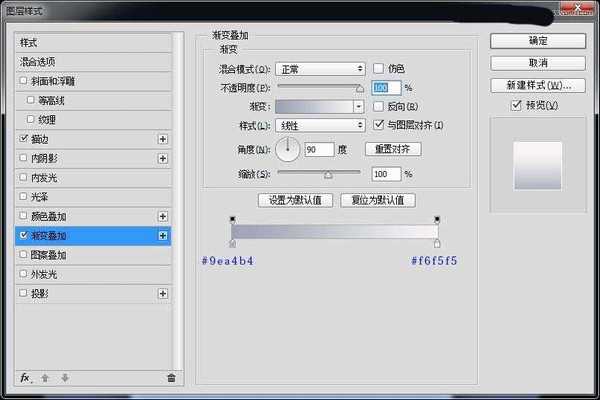
Task: Click the move effect down arrow
Action: [x=65, y=378]
